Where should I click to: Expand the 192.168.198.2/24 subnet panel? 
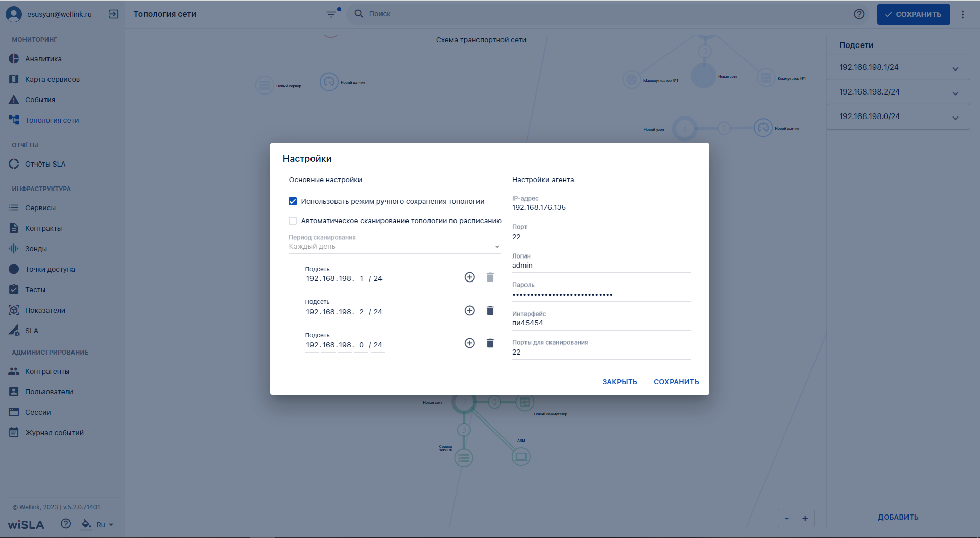pyautogui.click(x=955, y=93)
